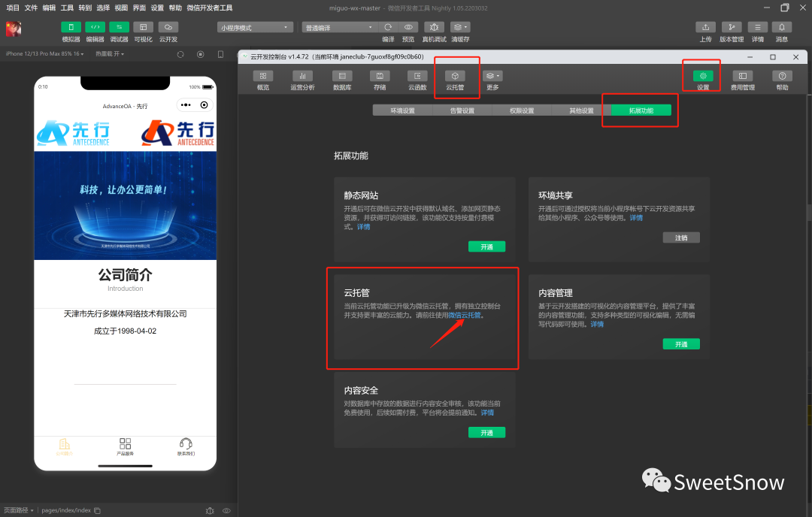Open the 微信云托管 link
Image resolution: width=812 pixels, height=517 pixels.
click(465, 315)
